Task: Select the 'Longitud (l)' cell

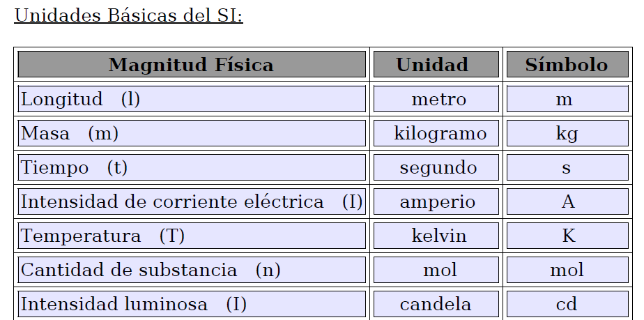Action: (191, 99)
